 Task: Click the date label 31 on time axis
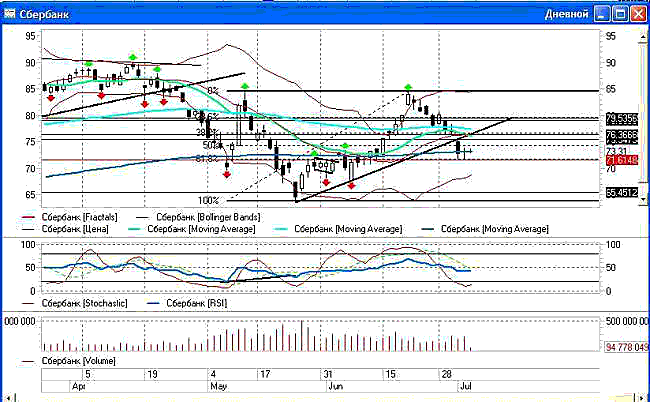328,375
